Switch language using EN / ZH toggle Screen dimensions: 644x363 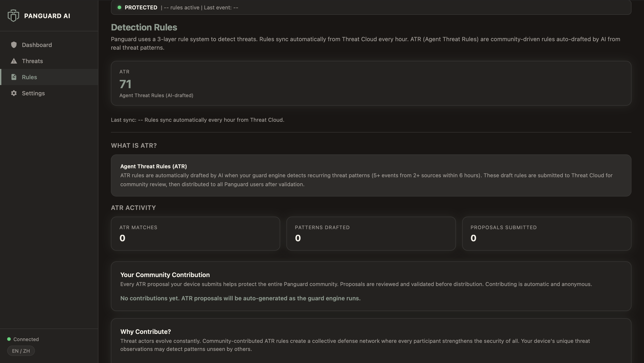(x=21, y=351)
